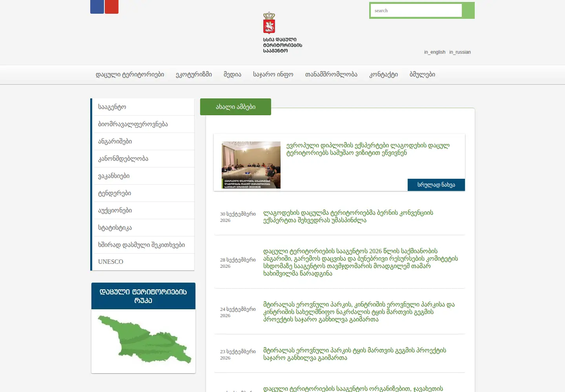Select ხშირად დასმული შეკითხვები in sidebar
The width and height of the screenshot is (565, 392).
(143, 245)
